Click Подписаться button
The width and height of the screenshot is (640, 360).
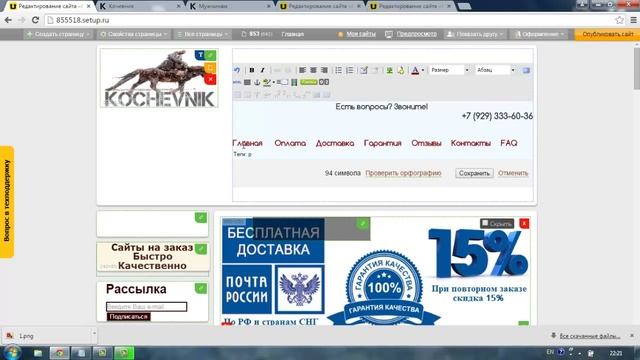coord(129,317)
